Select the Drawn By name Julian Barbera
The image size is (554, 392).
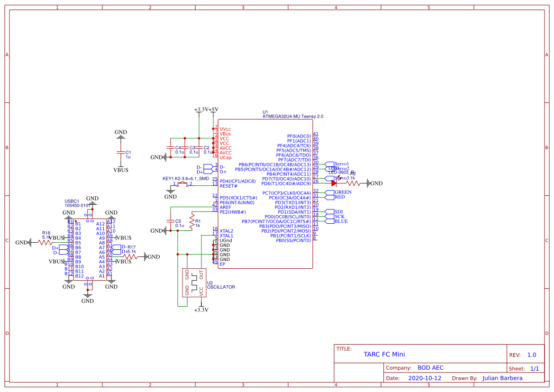tap(502, 378)
